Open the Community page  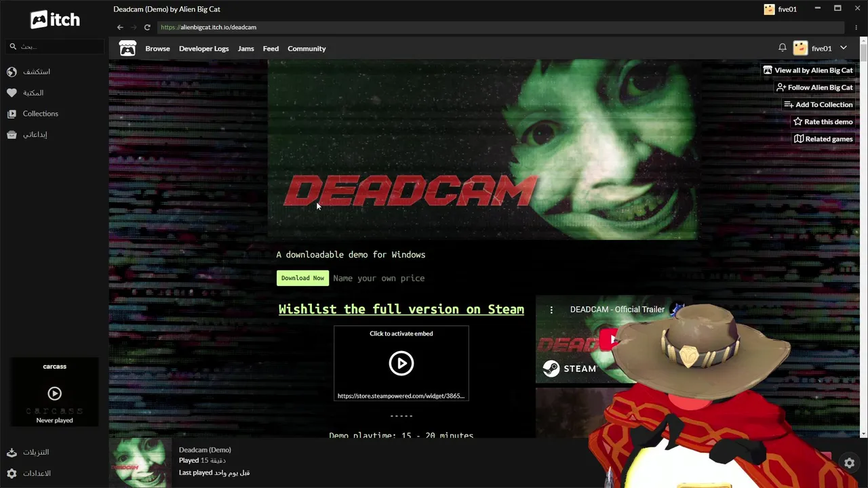pyautogui.click(x=307, y=49)
